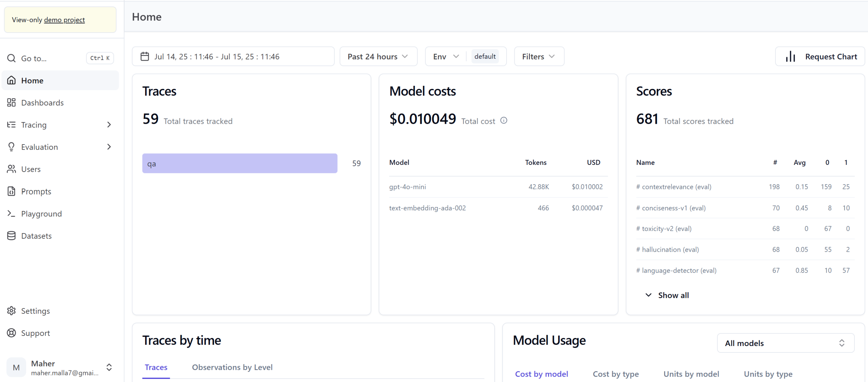Image resolution: width=868 pixels, height=382 pixels.
Task: Click the Support lifebuoy icon
Action: pyautogui.click(x=11, y=333)
